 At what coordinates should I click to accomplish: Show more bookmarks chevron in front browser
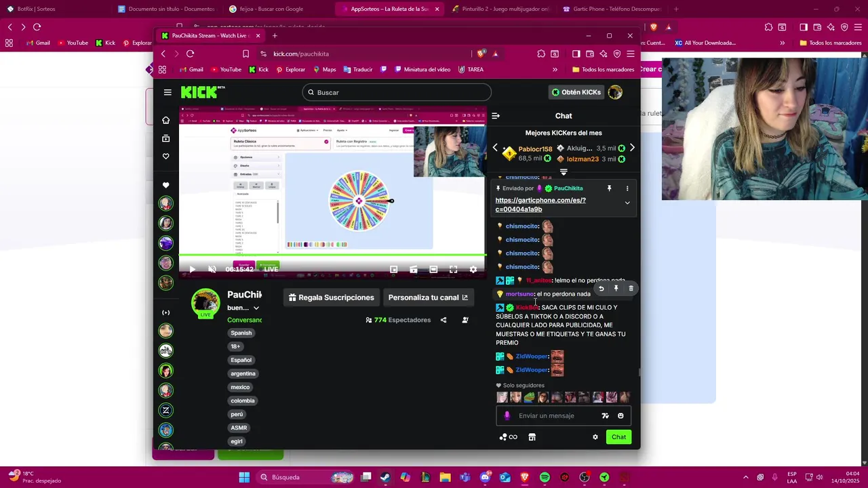(x=555, y=69)
